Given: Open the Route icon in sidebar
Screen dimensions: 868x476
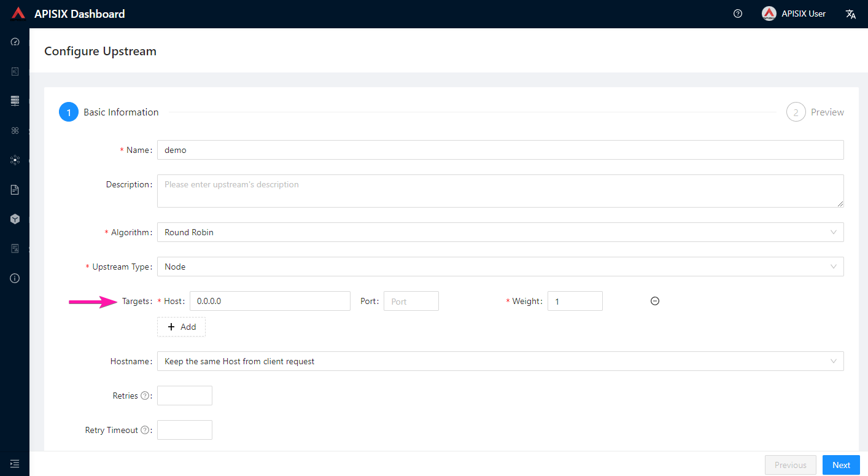Looking at the screenshot, I should 15,71.
